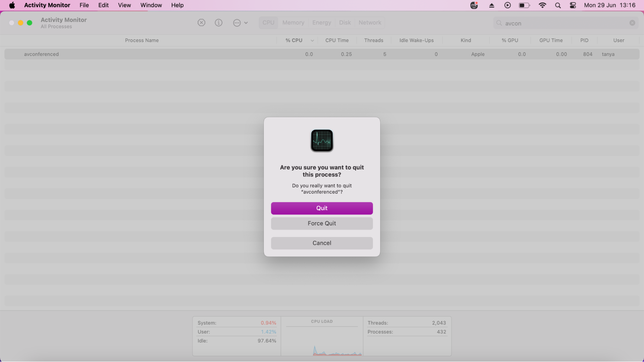This screenshot has width=644, height=362.
Task: Open the Window menu
Action: [x=151, y=5]
